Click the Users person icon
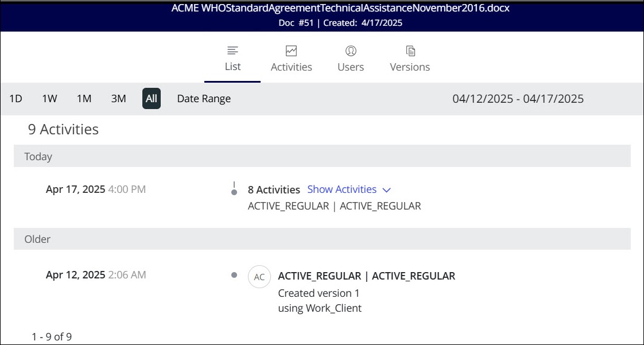 coord(351,51)
